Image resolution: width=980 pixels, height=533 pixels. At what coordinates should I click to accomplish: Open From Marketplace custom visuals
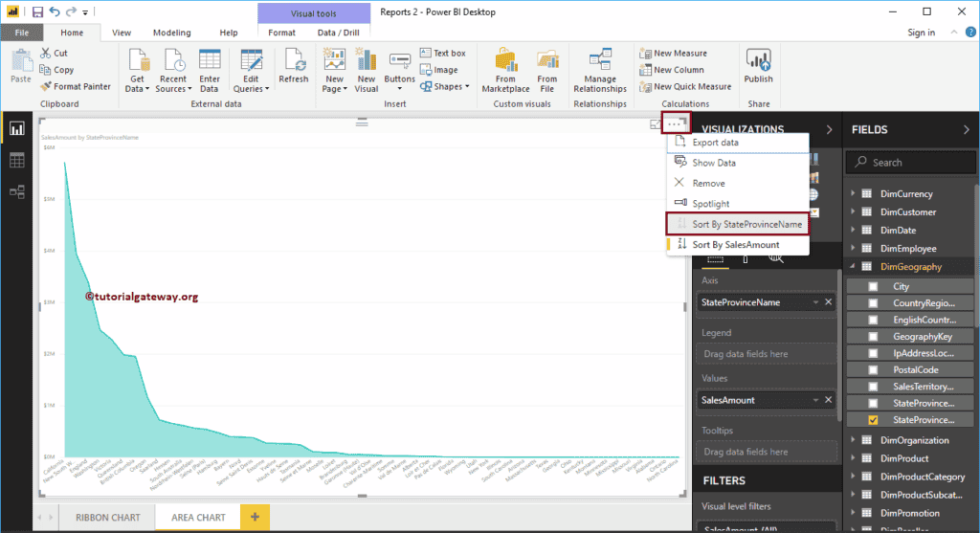[x=505, y=69]
